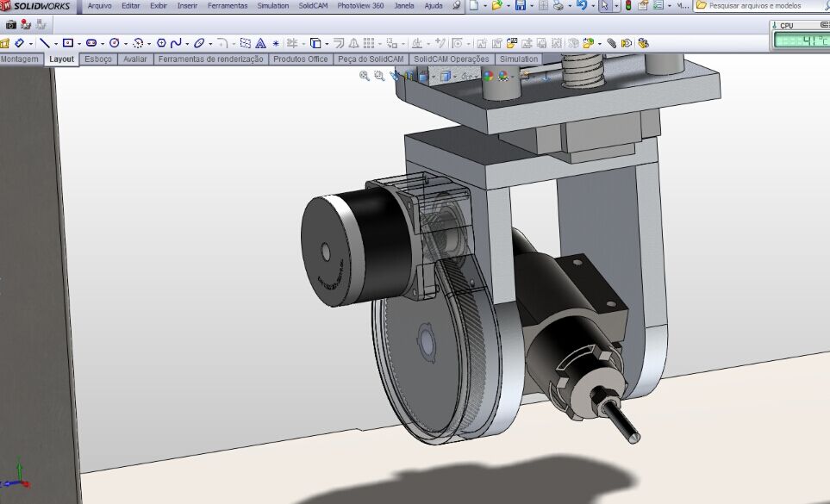Select the Line sketch tool

tap(44, 42)
